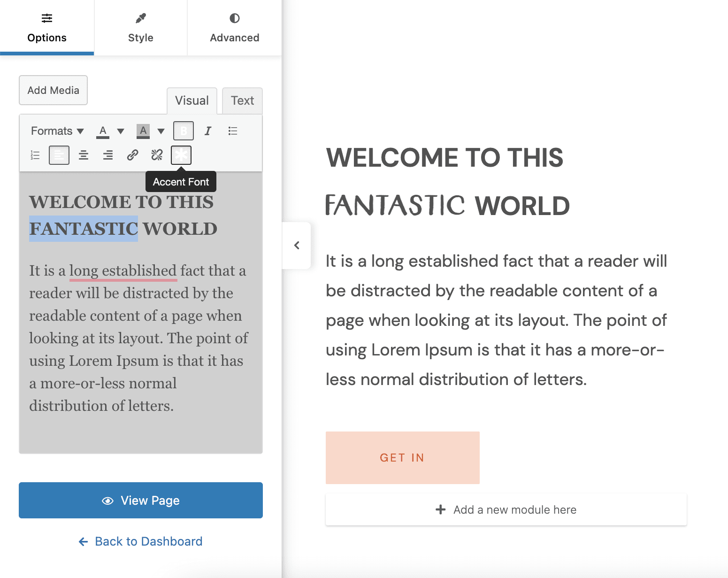Click the highlighted word FANTASTIC in editor
This screenshot has height=578, width=728.
point(84,229)
